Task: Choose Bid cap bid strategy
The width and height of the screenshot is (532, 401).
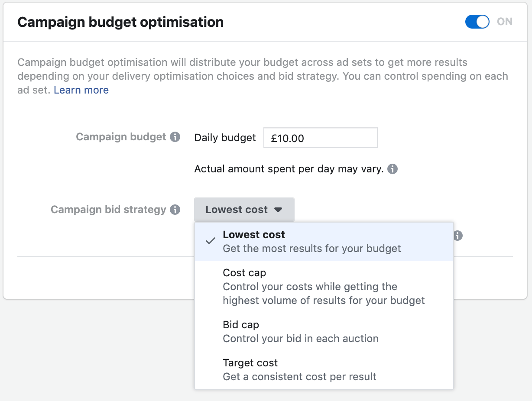Action: [x=324, y=332]
